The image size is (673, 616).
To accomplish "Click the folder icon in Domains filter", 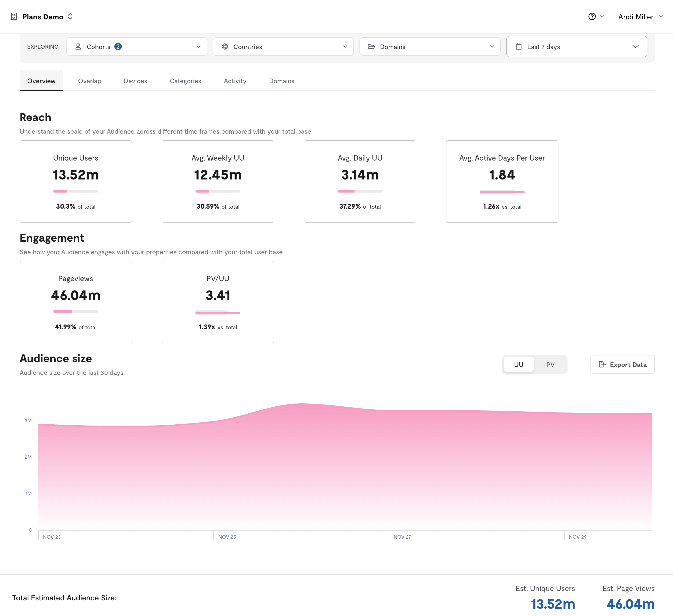I will tap(372, 47).
